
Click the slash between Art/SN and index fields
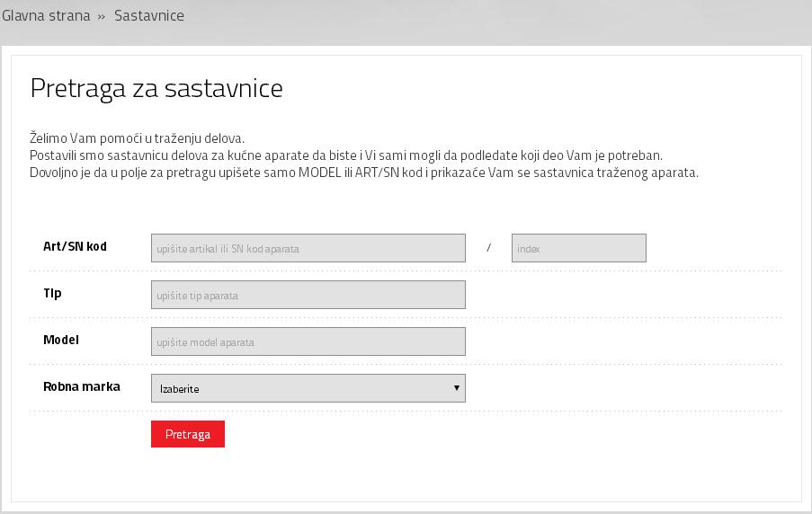coord(488,248)
